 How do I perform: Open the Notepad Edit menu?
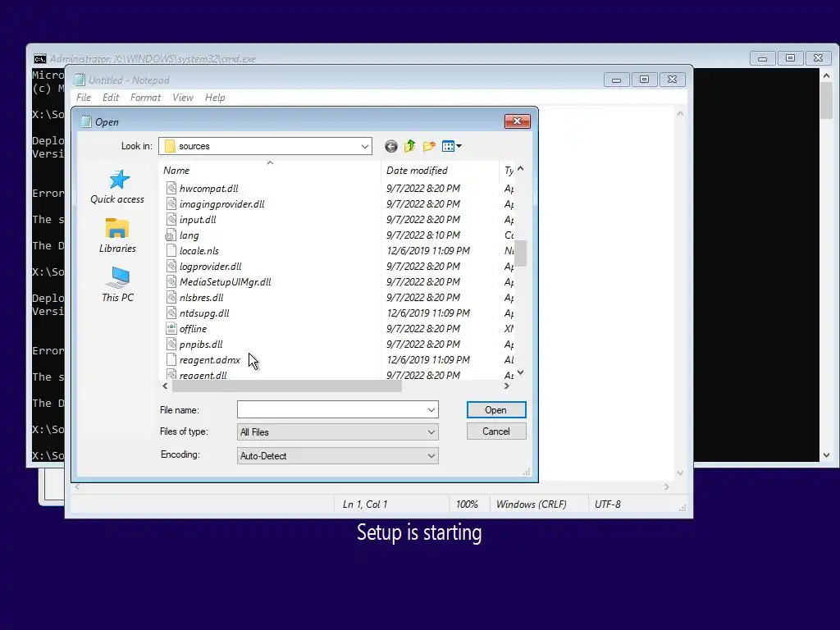point(111,98)
